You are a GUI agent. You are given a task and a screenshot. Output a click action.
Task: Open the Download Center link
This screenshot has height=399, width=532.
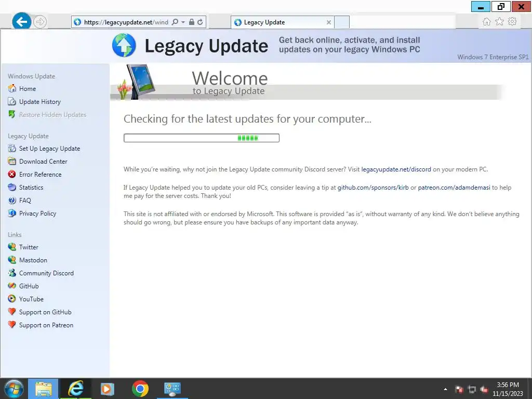tap(43, 162)
